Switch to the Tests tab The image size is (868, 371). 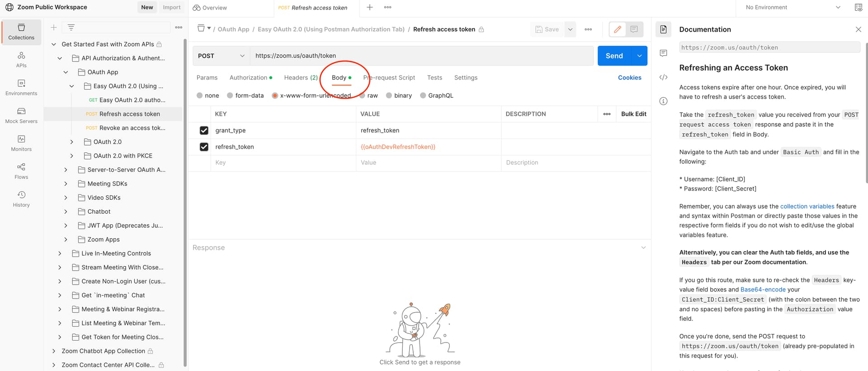coord(434,78)
